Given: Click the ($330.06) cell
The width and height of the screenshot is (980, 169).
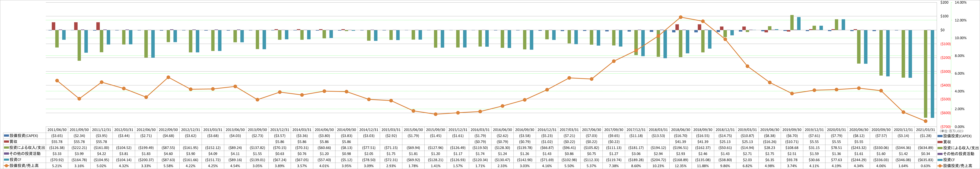Looking at the screenshot, I should [881, 148].
